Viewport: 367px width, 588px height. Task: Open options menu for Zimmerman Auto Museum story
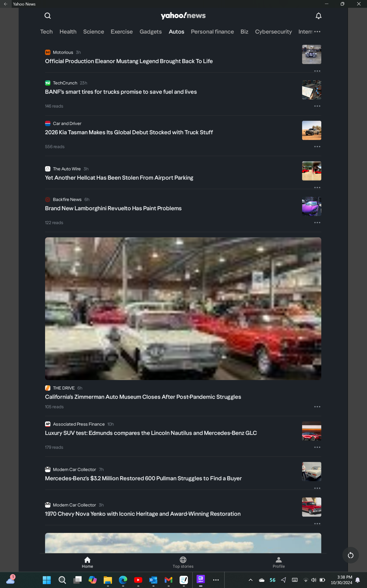pyautogui.click(x=317, y=407)
